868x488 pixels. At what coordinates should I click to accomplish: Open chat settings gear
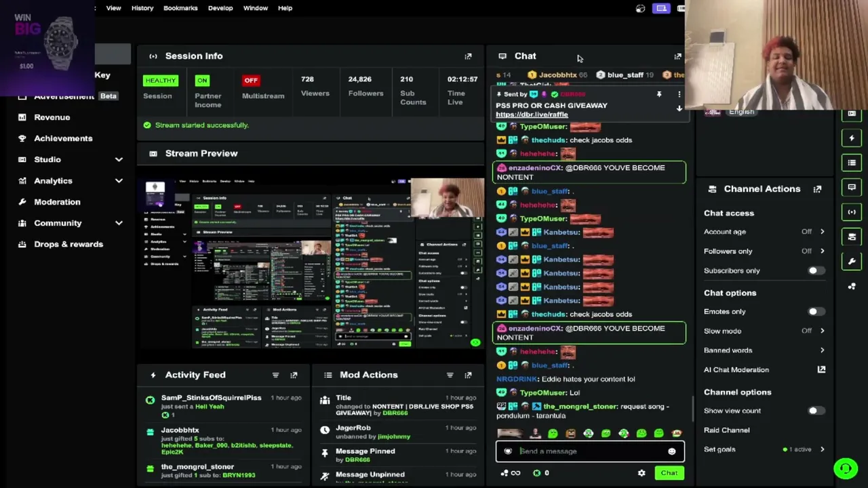642,473
